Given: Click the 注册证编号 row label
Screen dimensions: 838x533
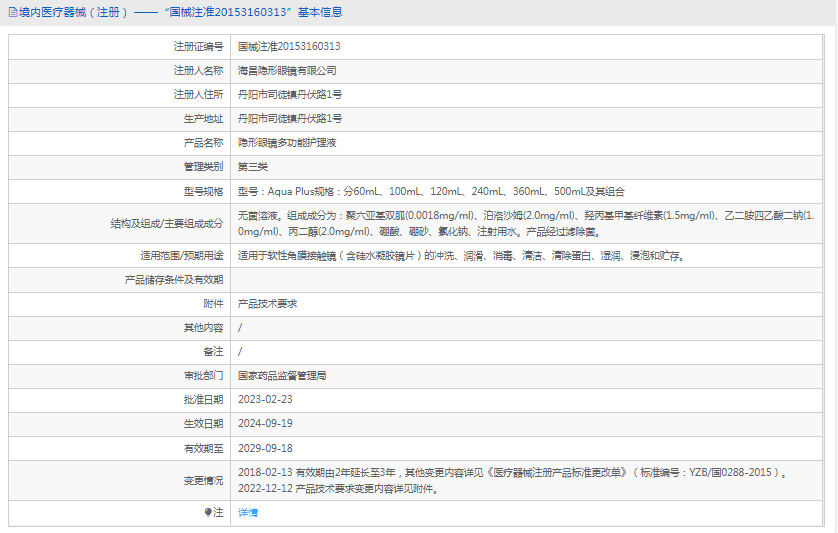Looking at the screenshot, I should tap(198, 47).
